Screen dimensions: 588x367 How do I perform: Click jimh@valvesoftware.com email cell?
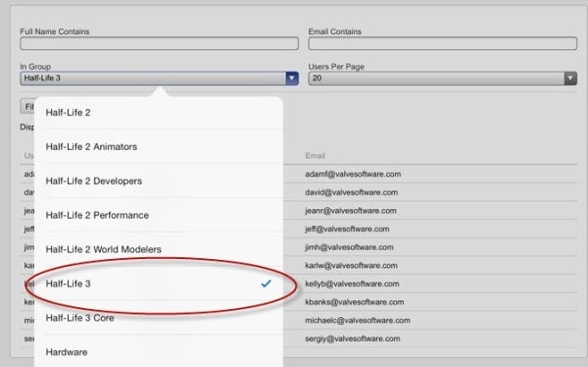[349, 247]
